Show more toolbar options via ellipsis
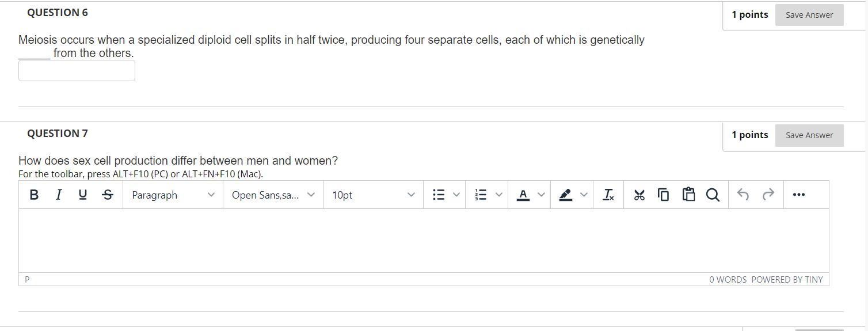The width and height of the screenshot is (868, 331). click(798, 195)
